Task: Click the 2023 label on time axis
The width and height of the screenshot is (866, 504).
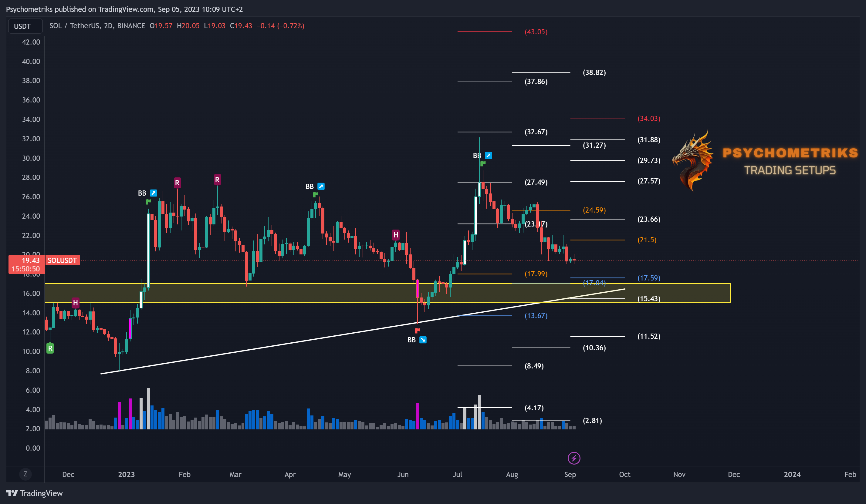Action: coord(126,475)
